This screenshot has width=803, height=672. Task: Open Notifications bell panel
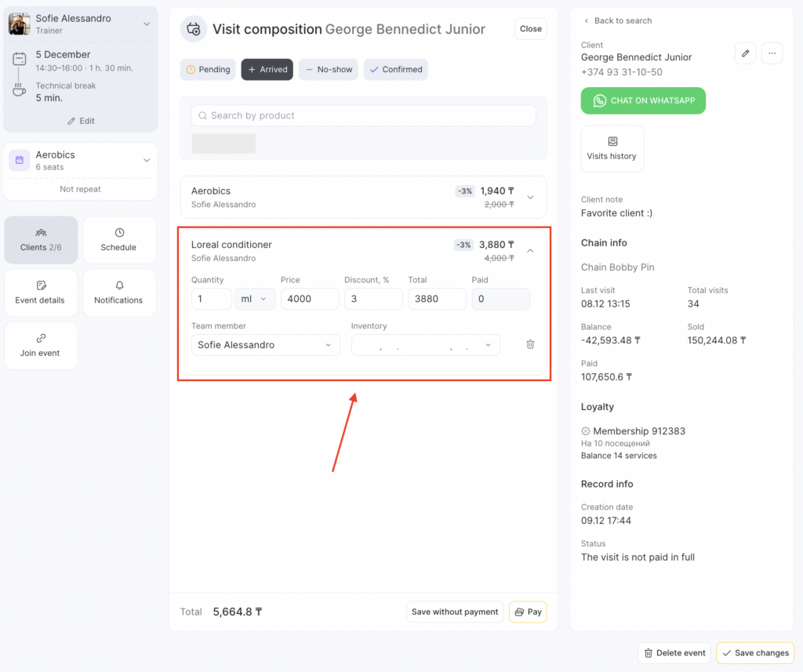click(x=118, y=292)
